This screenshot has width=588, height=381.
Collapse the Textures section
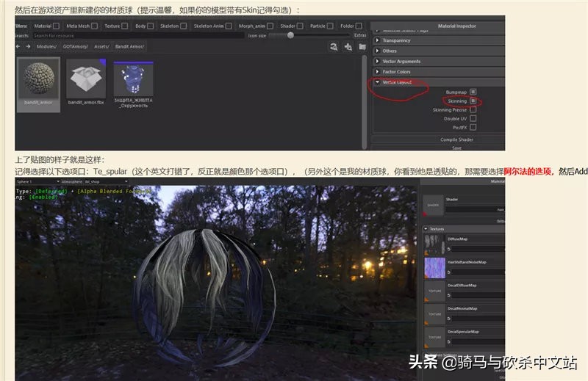(x=426, y=228)
